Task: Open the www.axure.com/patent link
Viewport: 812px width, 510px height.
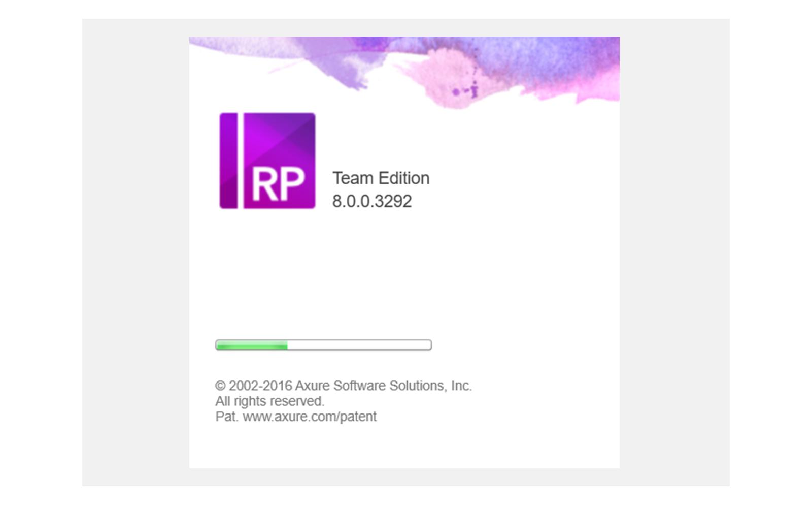Action: pos(310,417)
